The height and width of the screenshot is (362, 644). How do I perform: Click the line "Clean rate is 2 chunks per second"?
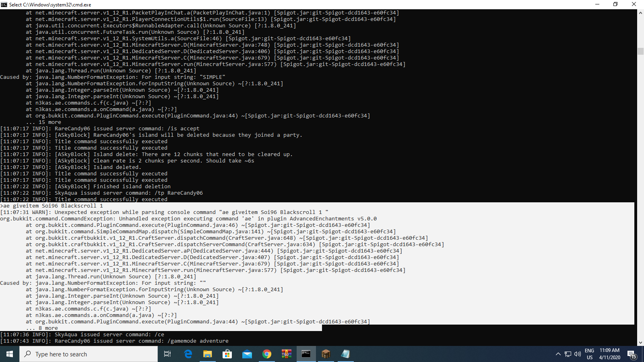coord(127,161)
